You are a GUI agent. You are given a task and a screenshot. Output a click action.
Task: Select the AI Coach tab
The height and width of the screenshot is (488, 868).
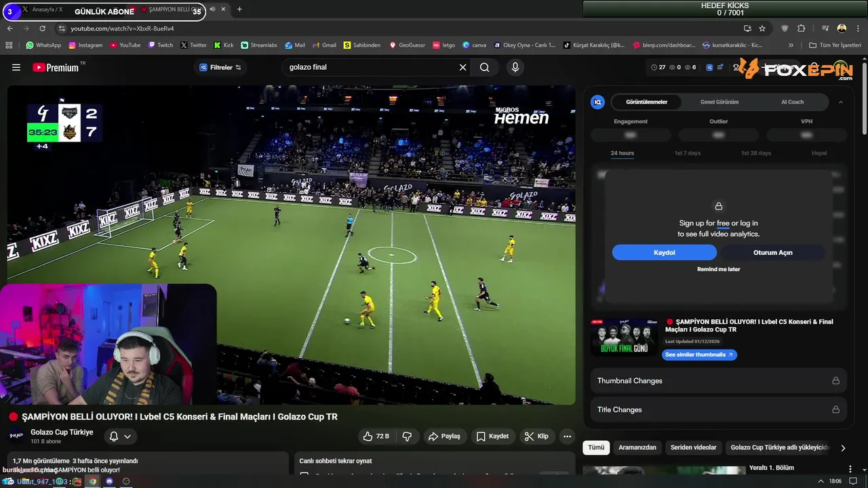point(792,102)
